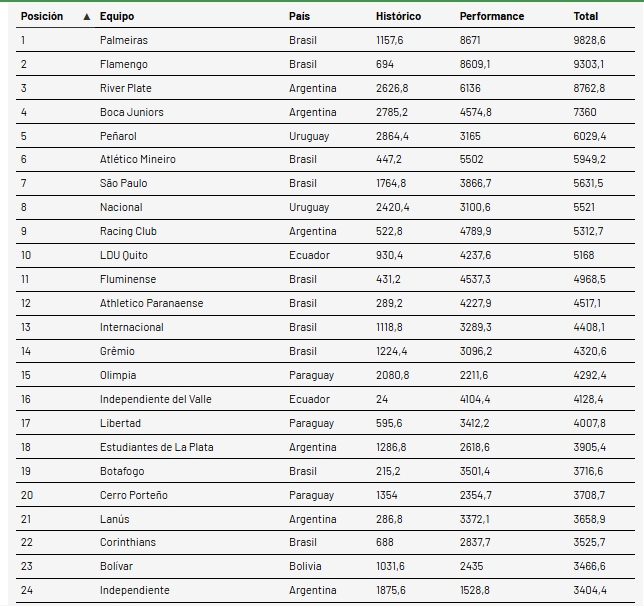Sort by Histórico column header
Screen dimensions: 644x606
click(x=398, y=17)
